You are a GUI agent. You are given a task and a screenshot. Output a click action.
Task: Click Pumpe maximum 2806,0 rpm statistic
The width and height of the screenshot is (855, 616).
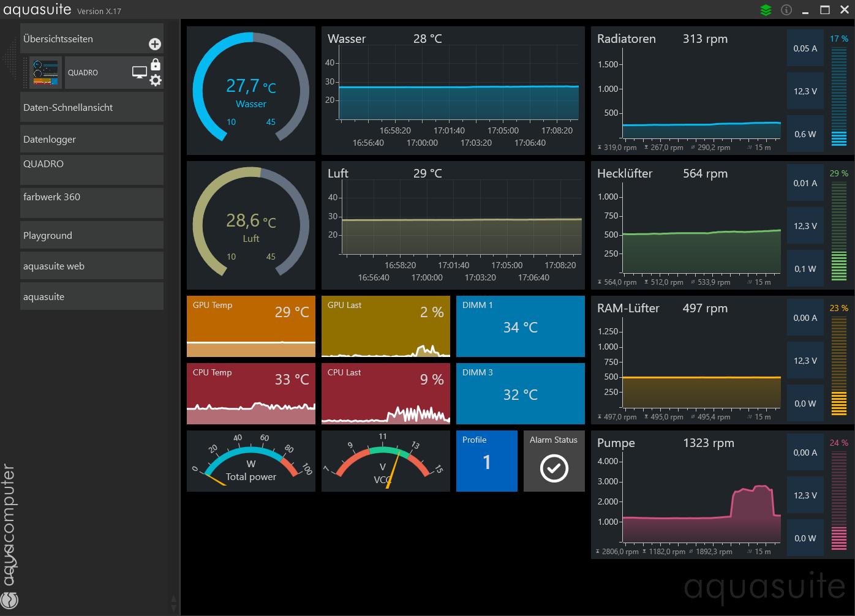click(x=617, y=552)
